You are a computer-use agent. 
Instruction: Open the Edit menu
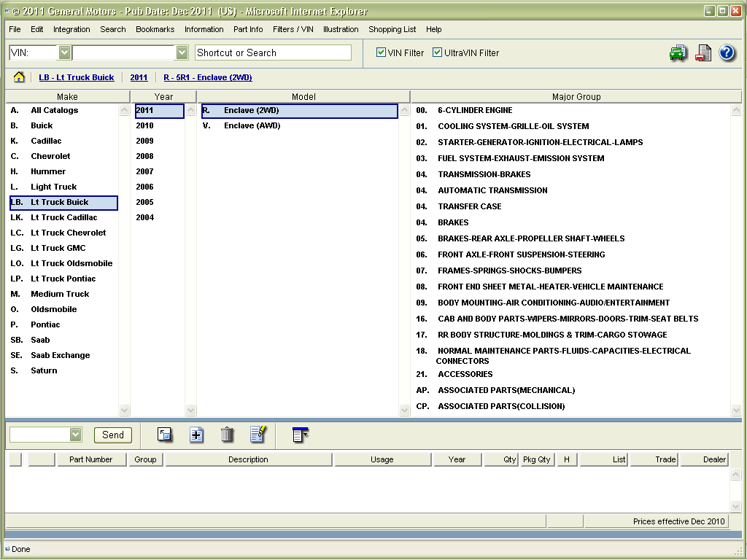pyautogui.click(x=36, y=29)
